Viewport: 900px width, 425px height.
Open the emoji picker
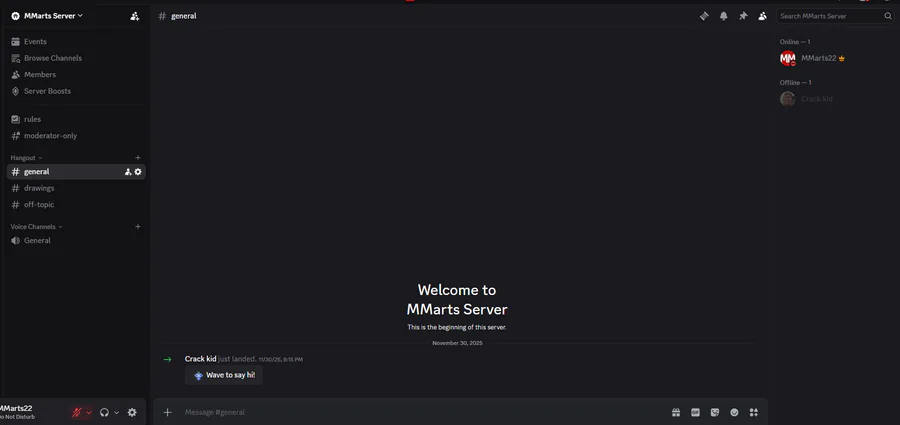point(734,412)
